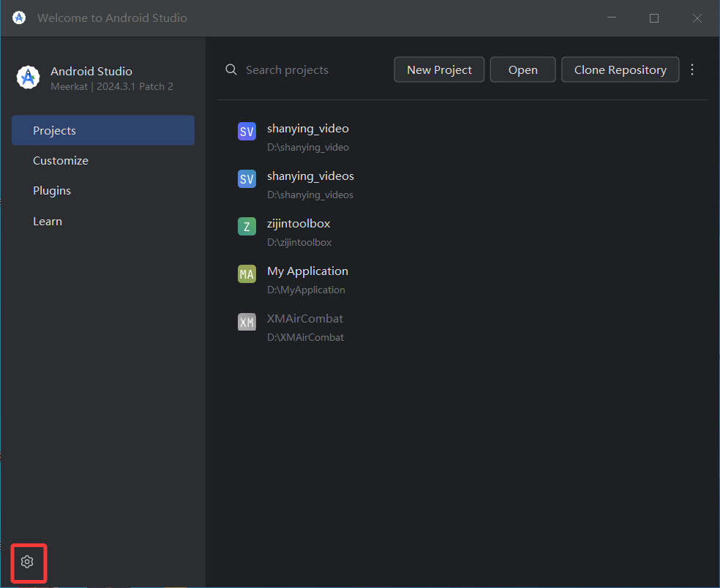Click the SV icon for shanying_video
The image size is (720, 588).
tap(247, 132)
